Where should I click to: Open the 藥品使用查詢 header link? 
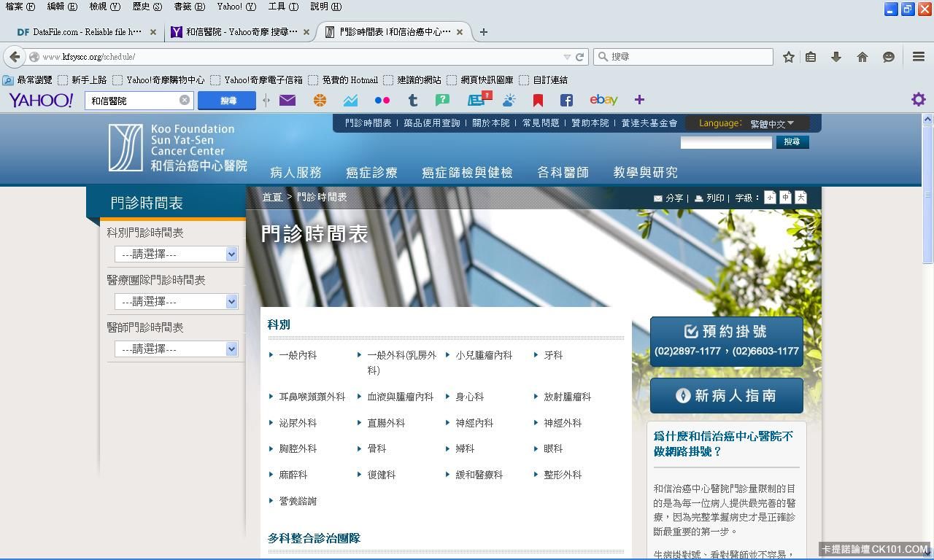(432, 123)
